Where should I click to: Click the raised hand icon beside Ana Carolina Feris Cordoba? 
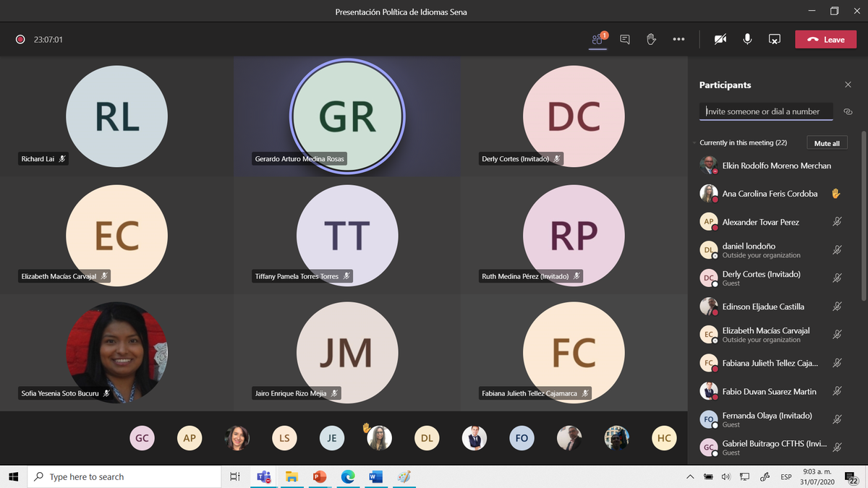point(836,194)
